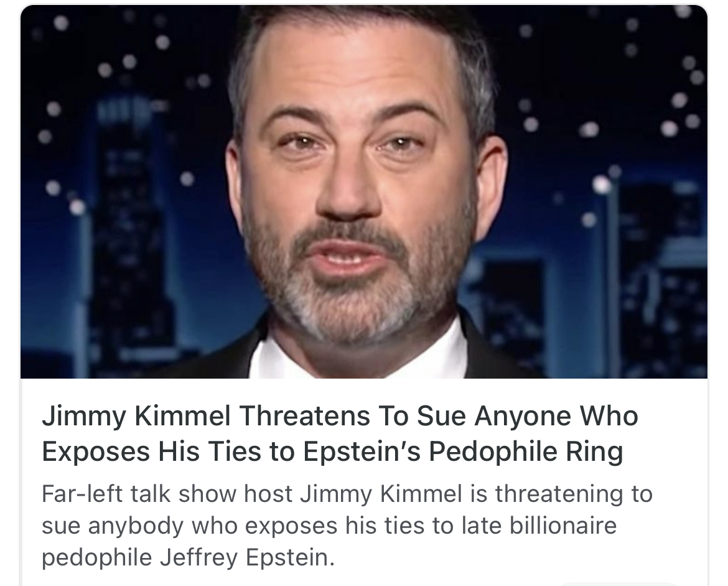728x586 pixels.
Task: Click 'Pedophile Ring' at the headline's end
Action: point(526,451)
